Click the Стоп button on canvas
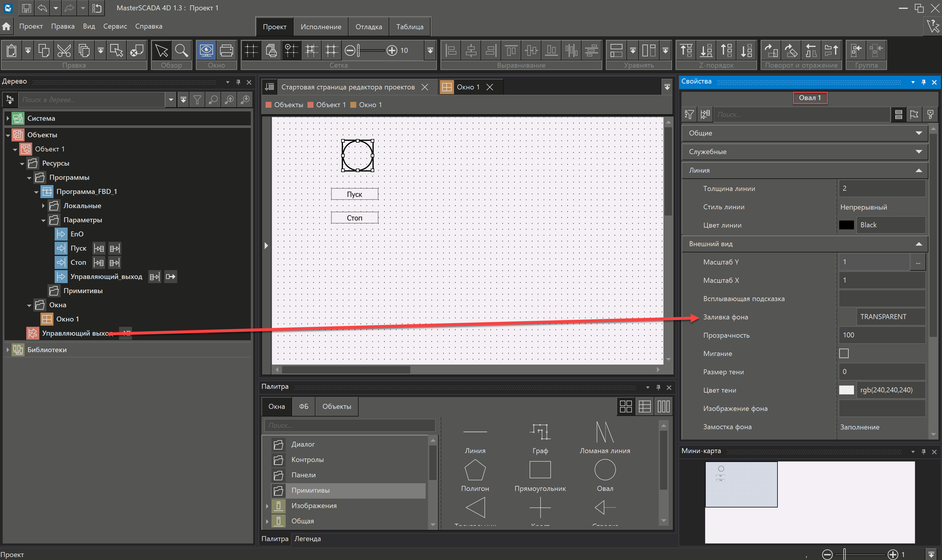 coord(354,218)
